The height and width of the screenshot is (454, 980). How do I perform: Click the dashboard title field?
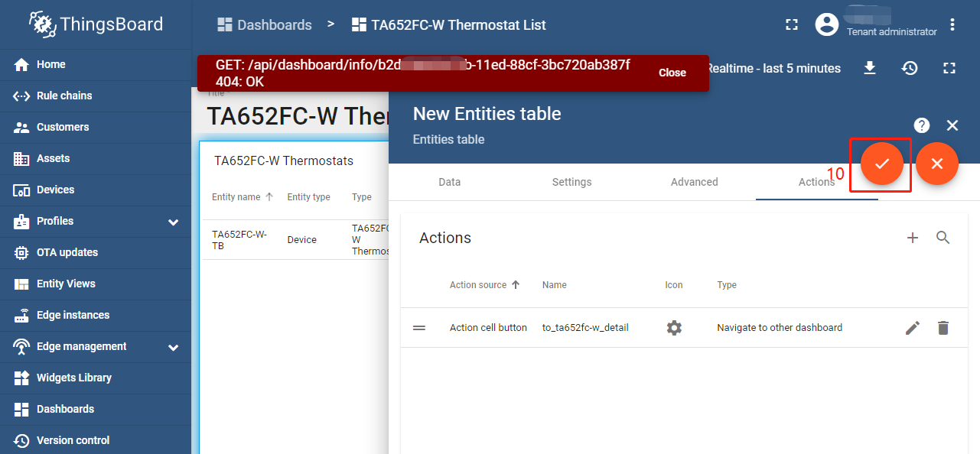(298, 116)
